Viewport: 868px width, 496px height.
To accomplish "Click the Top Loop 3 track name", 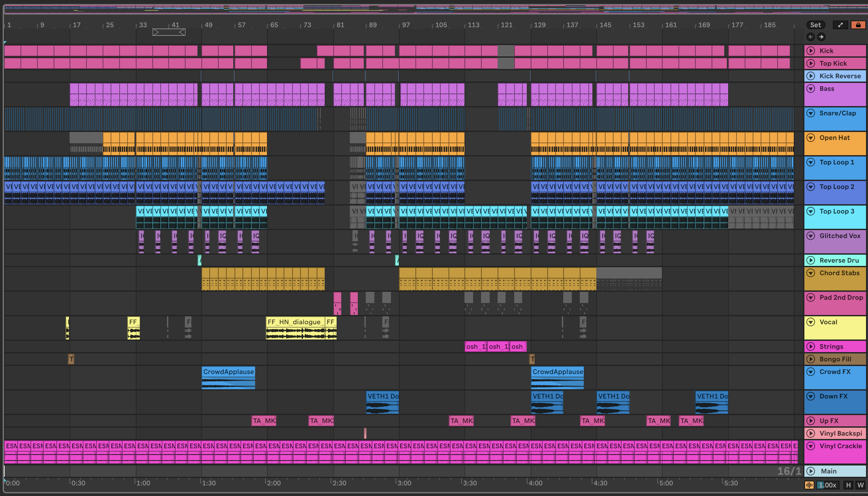I will coord(837,211).
